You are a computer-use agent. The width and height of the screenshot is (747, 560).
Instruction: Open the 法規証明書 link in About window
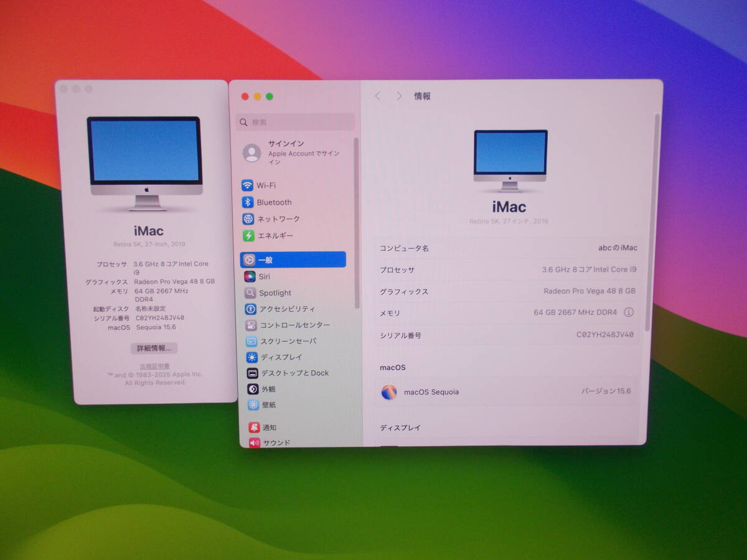(x=154, y=366)
